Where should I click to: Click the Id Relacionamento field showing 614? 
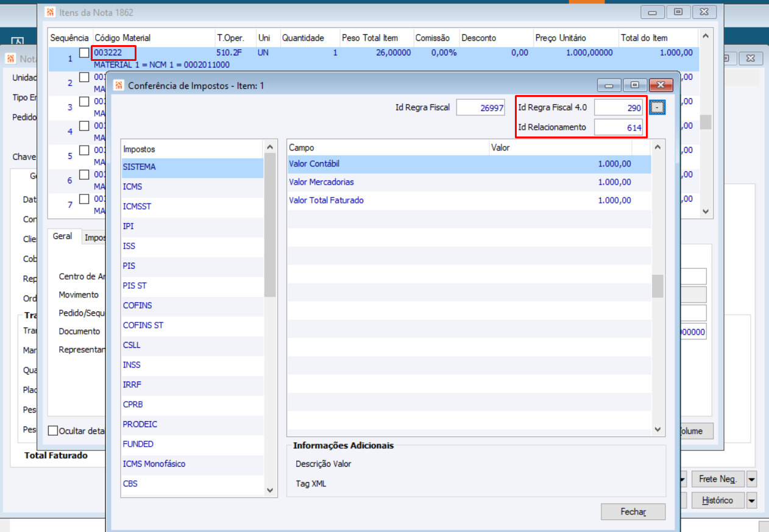618,127
